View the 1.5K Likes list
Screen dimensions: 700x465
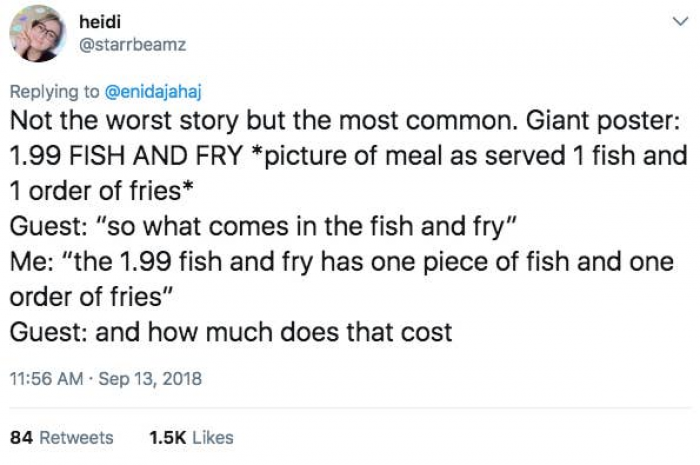tap(190, 437)
